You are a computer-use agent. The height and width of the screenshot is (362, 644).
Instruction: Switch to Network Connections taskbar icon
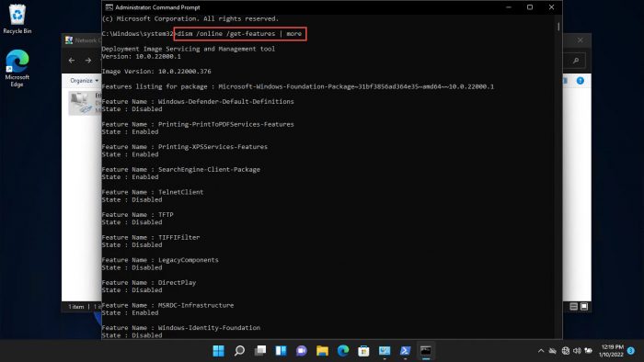point(385,351)
